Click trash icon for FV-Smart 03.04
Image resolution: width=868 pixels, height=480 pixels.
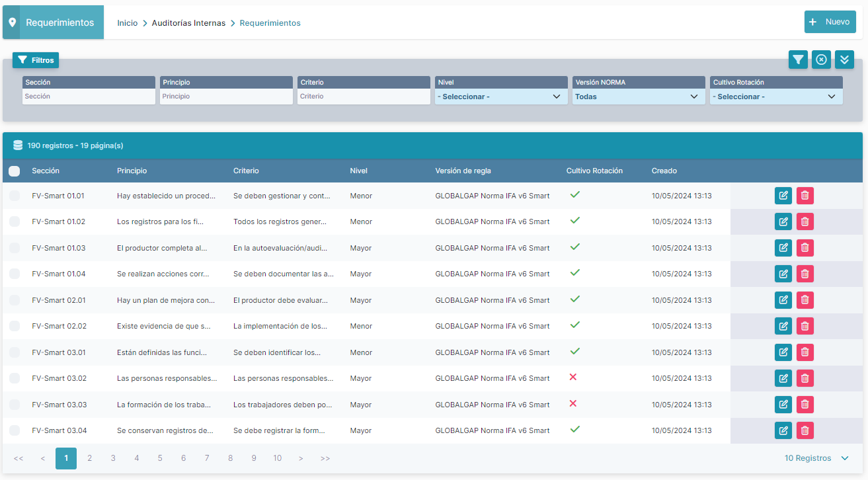(x=805, y=430)
